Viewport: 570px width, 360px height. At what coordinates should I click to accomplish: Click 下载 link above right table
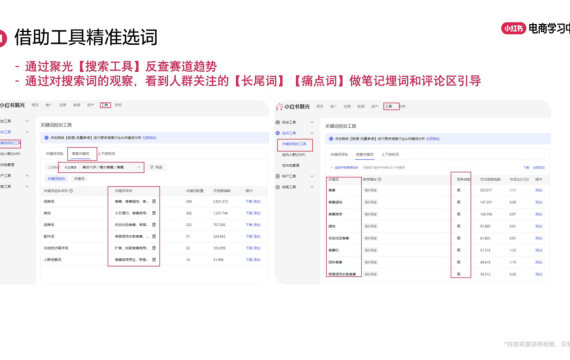[526, 168]
